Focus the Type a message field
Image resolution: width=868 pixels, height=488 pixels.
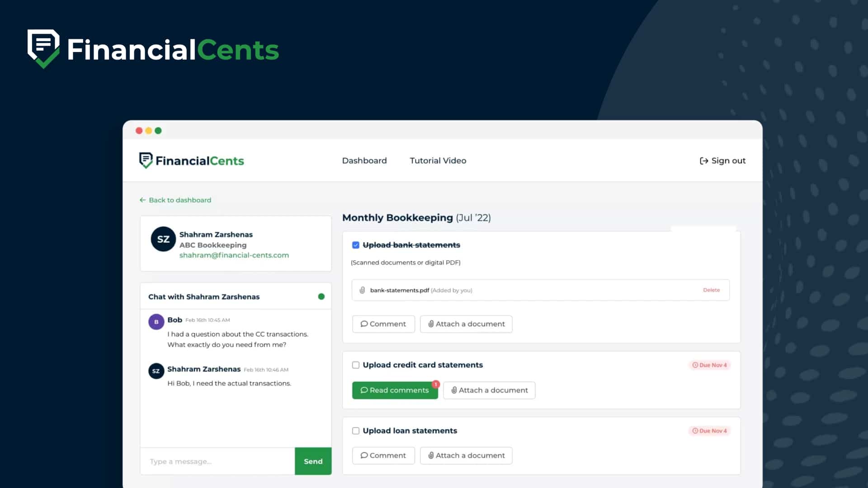pos(217,461)
